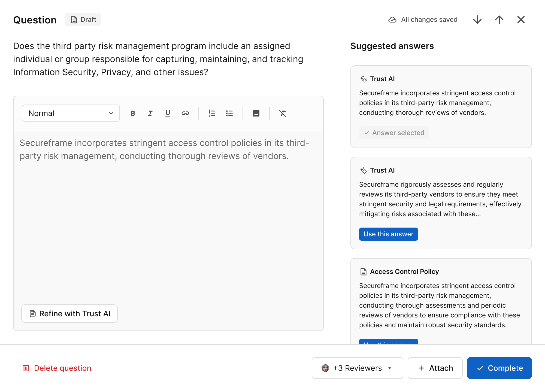Click the Ordered list icon

click(x=212, y=113)
